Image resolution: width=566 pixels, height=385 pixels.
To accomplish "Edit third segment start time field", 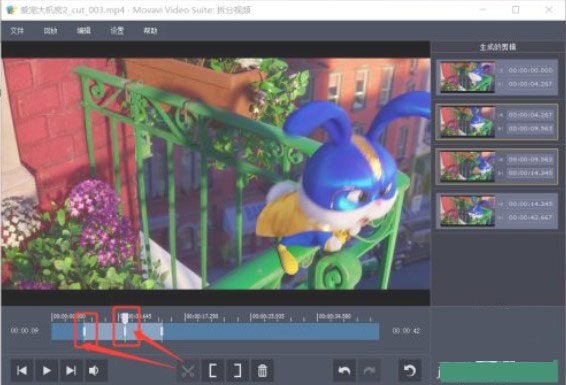I will (530, 159).
